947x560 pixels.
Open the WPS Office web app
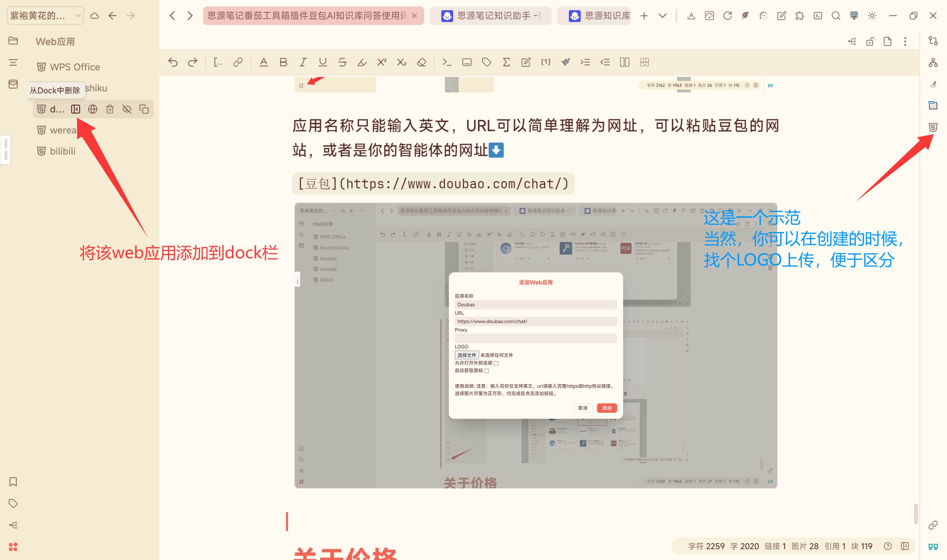75,67
